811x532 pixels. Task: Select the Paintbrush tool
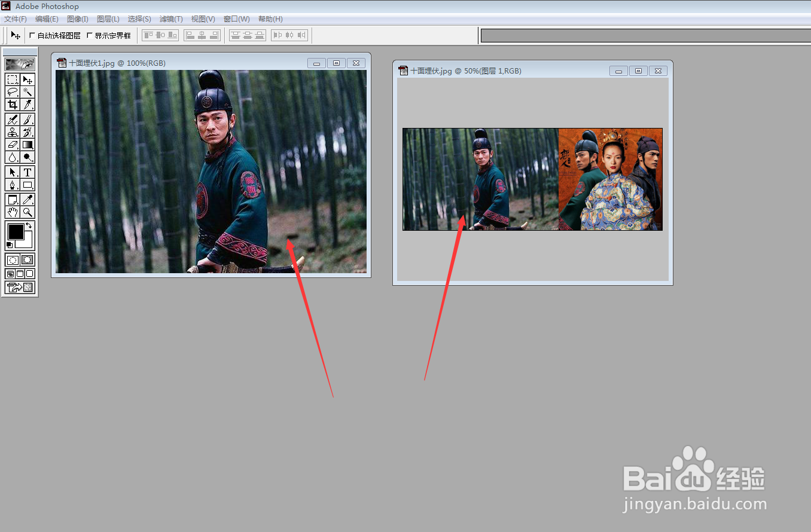(28, 120)
